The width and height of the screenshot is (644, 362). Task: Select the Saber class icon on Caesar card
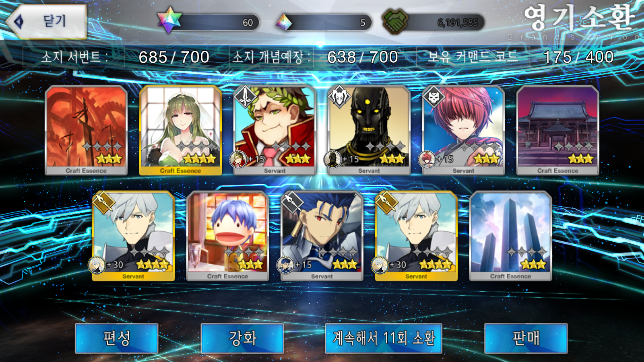pos(246,97)
